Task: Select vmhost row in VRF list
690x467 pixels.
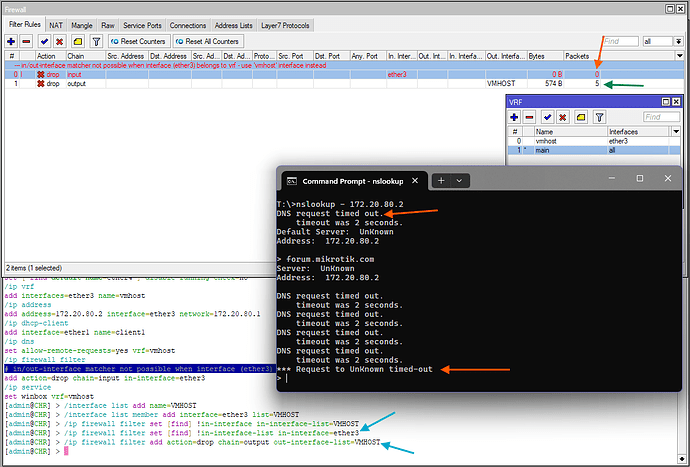Action: [594, 141]
